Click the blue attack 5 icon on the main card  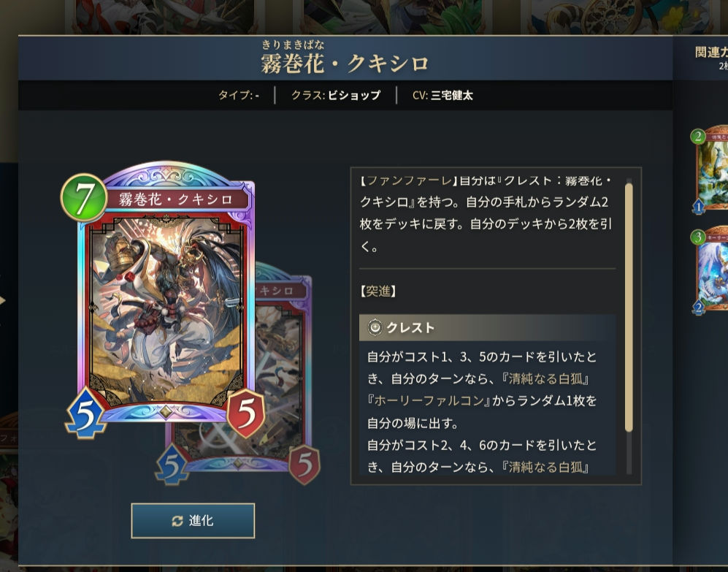click(86, 413)
